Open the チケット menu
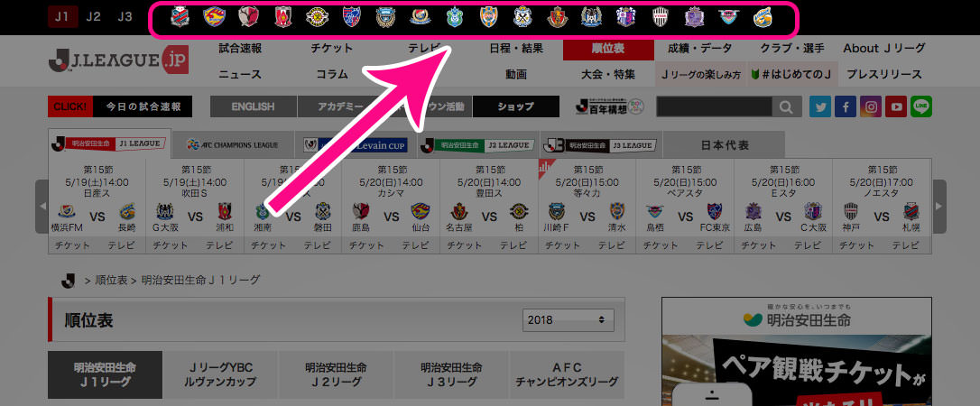This screenshot has width=980, height=406. (332, 48)
